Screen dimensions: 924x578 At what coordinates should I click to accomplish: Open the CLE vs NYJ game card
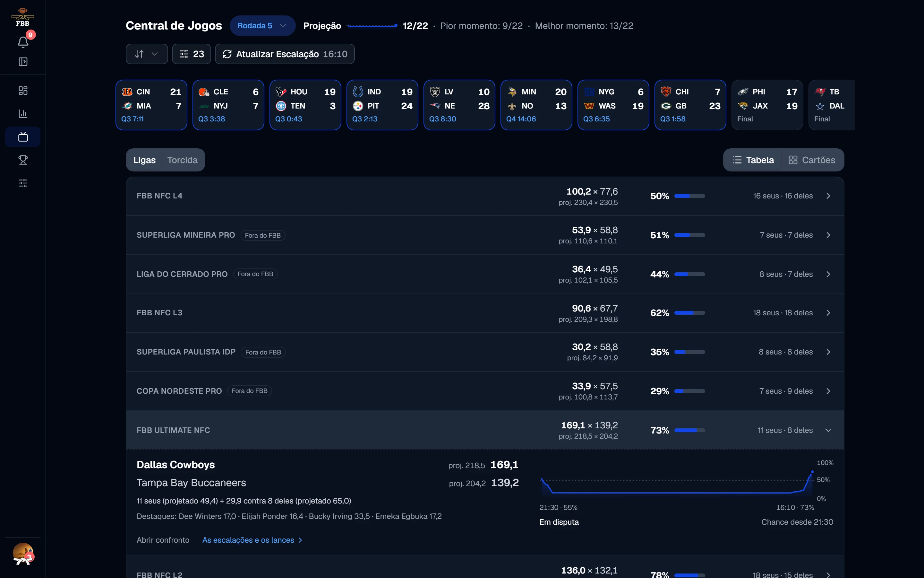(228, 105)
